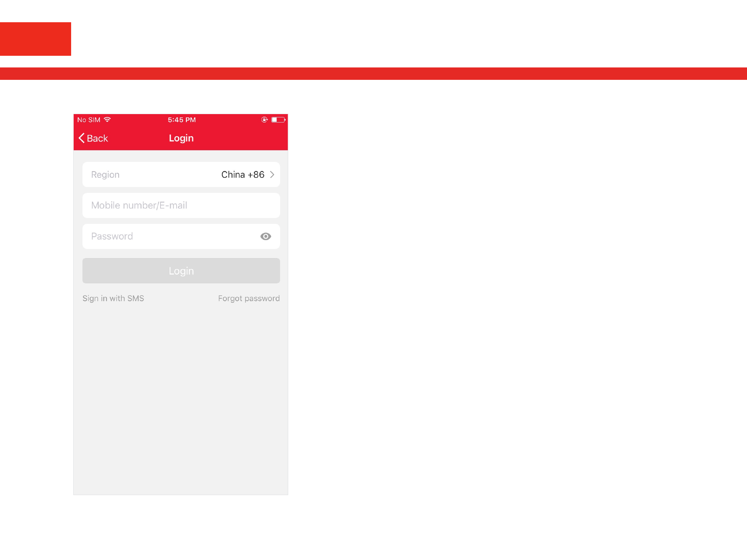Click the battery level indicator icon
Viewport: 747px width, 560px height.
278,120
